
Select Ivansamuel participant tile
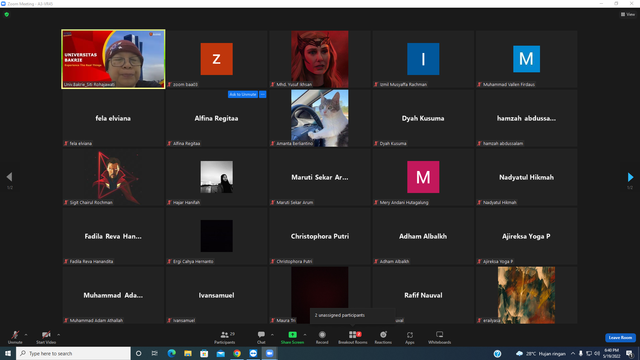point(217,295)
